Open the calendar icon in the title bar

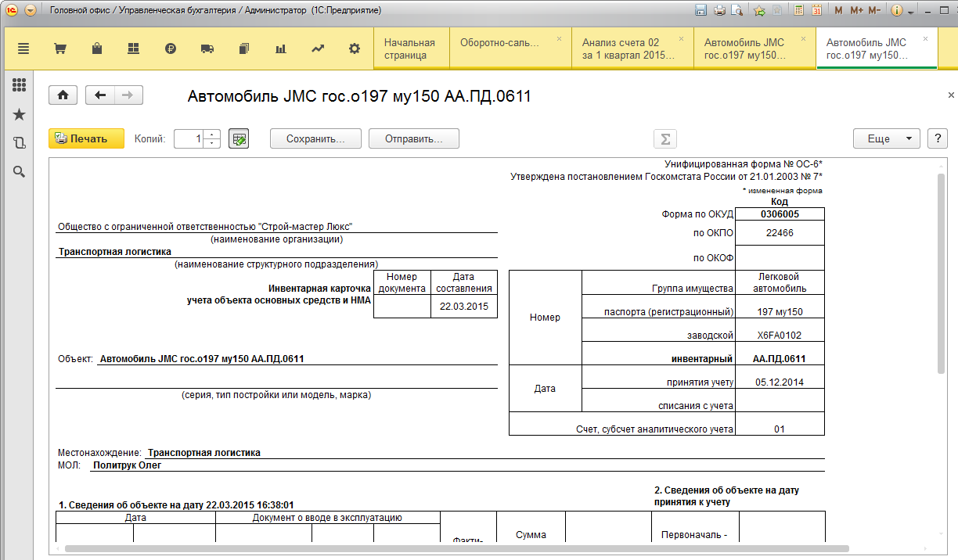(816, 10)
